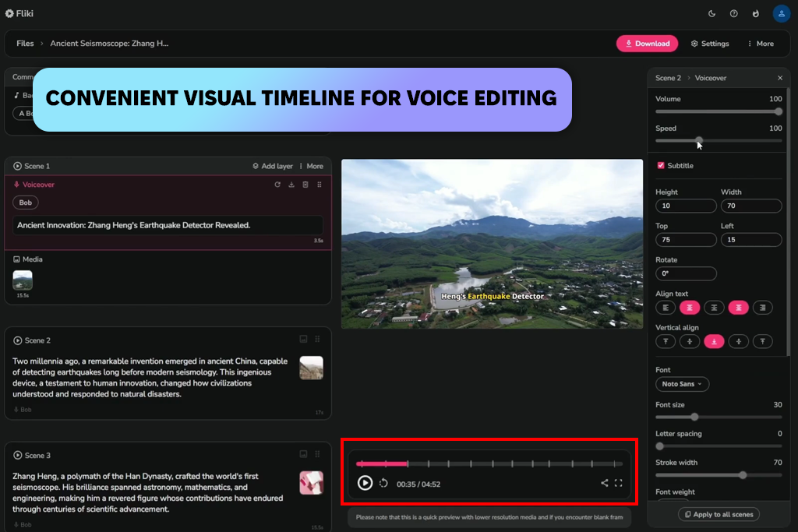This screenshot has height=532, width=798.
Task: Open Scene 1 More options
Action: (311, 167)
